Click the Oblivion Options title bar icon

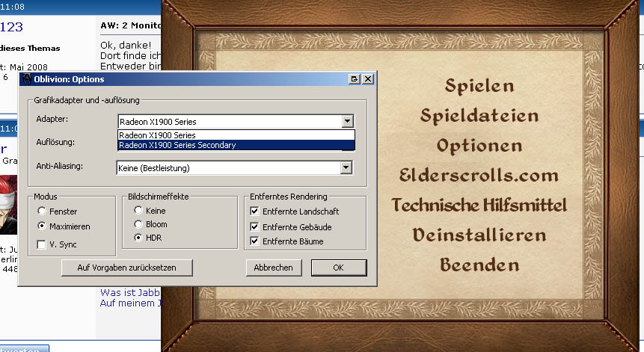(27, 78)
